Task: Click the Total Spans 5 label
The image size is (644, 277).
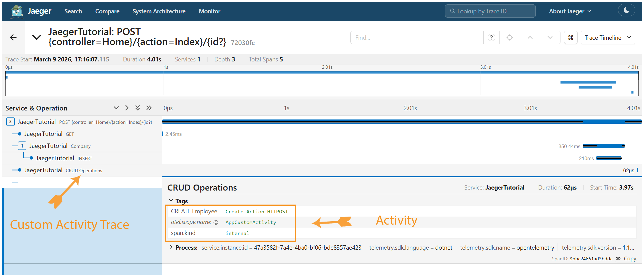Action: coord(266,59)
